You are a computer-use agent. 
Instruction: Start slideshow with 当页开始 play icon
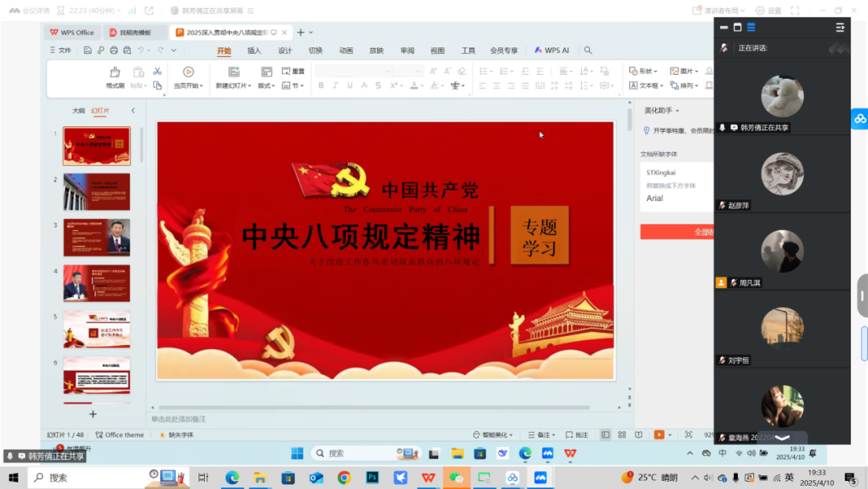(x=188, y=72)
